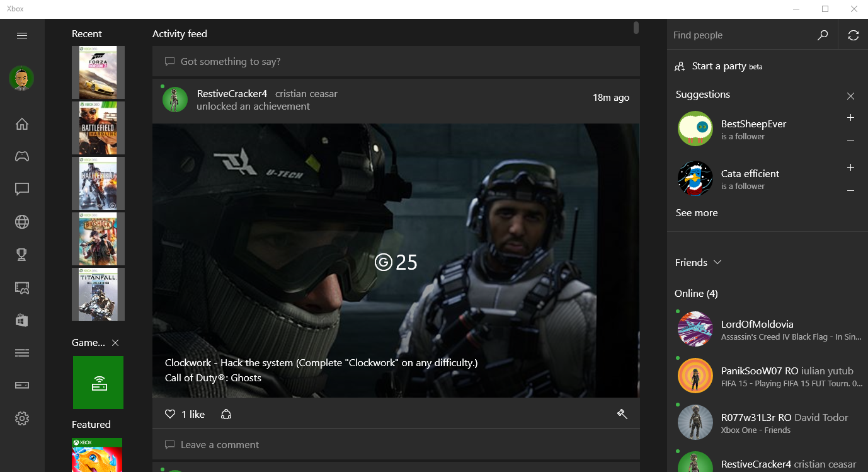Open the globe Activity alerts icon
Screen dimensions: 868x472
pos(22,222)
